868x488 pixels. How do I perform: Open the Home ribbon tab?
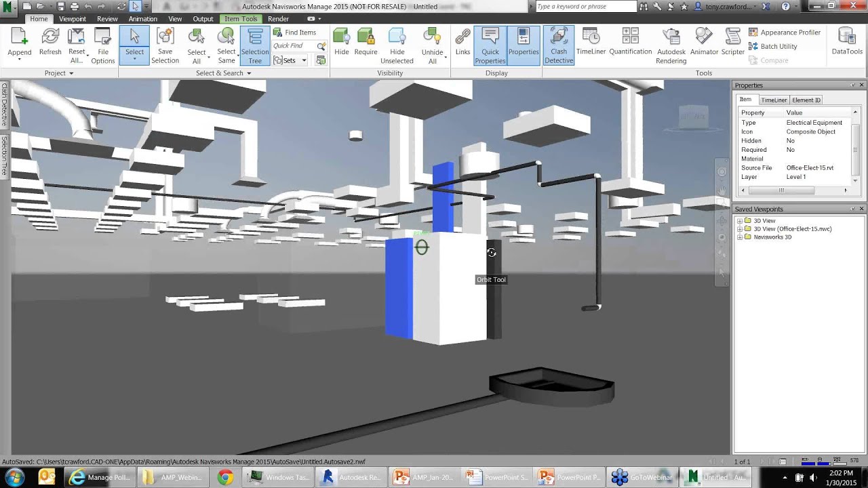point(39,19)
